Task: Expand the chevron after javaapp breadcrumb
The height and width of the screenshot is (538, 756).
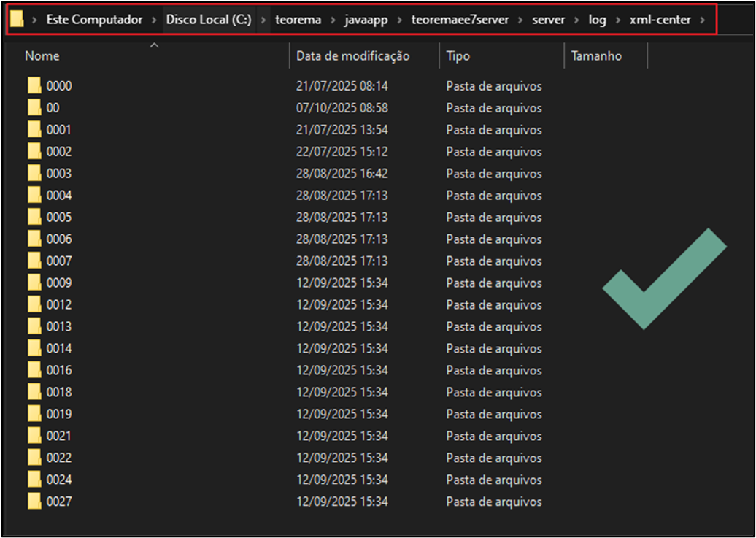Action: click(400, 20)
